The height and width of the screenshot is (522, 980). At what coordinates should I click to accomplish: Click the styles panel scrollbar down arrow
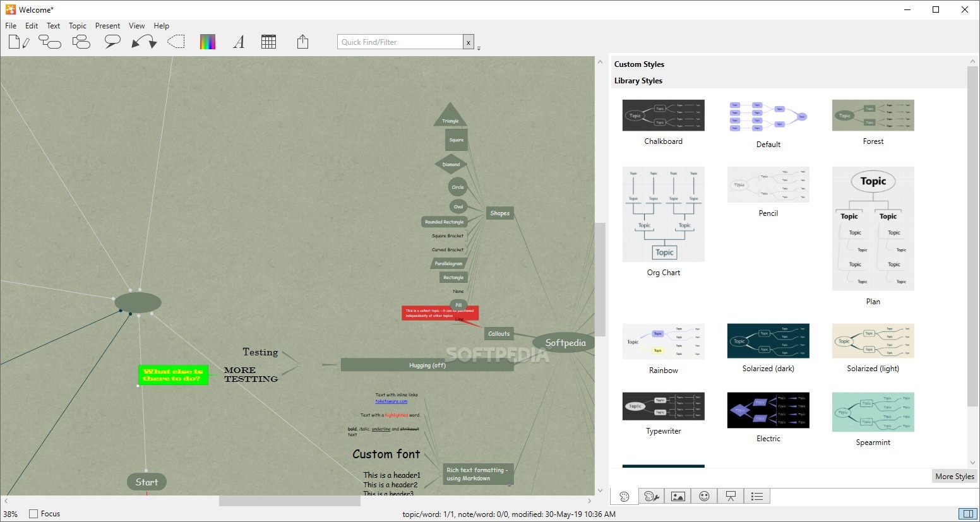tap(972, 463)
